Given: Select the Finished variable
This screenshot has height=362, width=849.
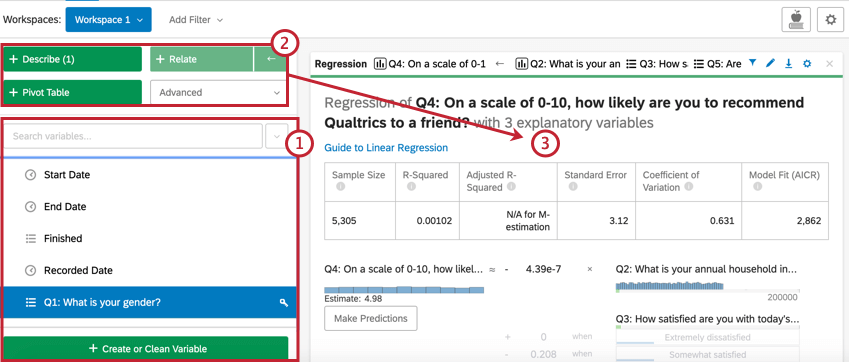Looking at the screenshot, I should pos(151,238).
